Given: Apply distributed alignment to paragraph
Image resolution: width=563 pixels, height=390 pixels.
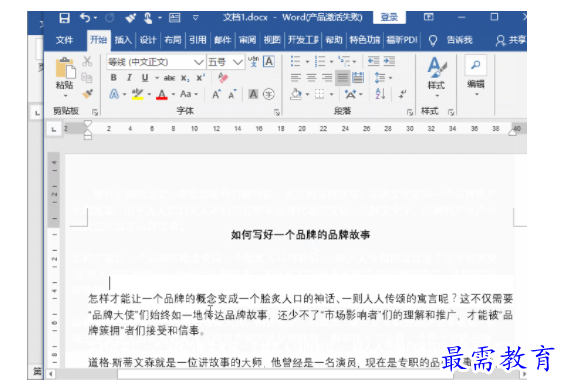Looking at the screenshot, I should [x=358, y=77].
